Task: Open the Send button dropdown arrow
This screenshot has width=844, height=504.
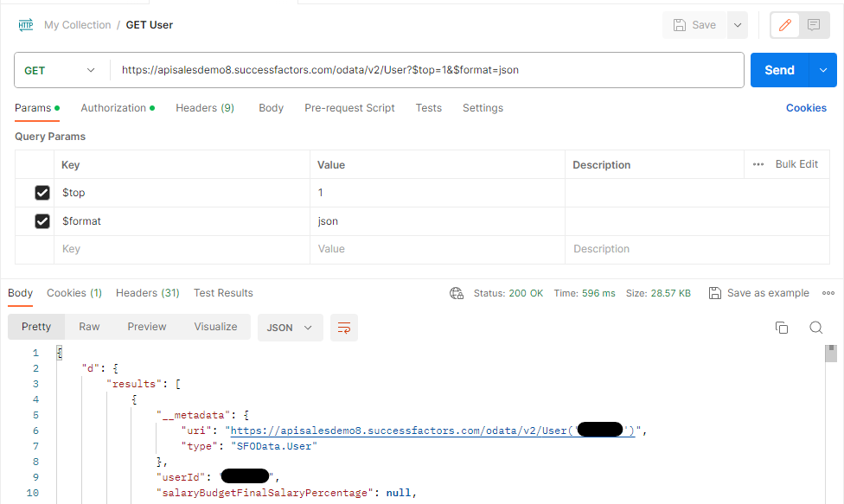Action: pos(822,70)
